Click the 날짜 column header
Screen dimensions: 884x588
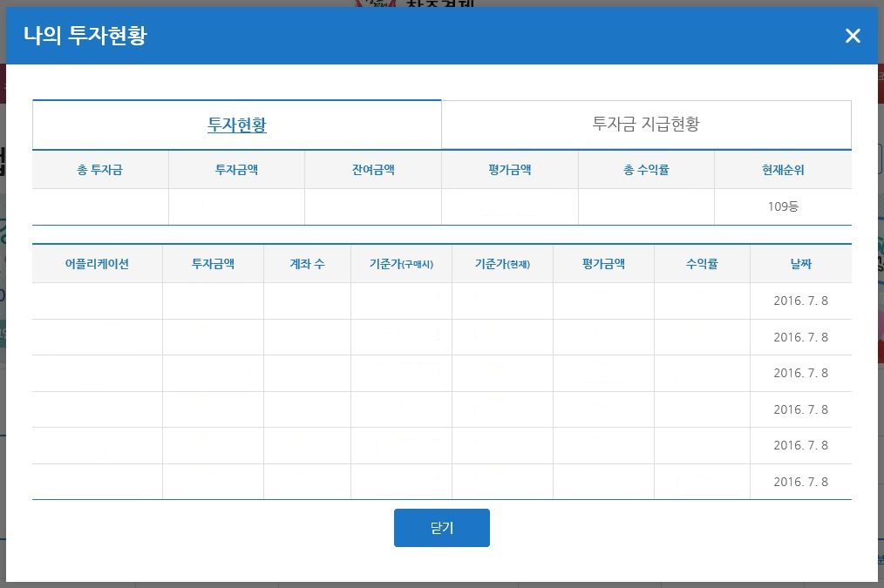click(x=800, y=264)
